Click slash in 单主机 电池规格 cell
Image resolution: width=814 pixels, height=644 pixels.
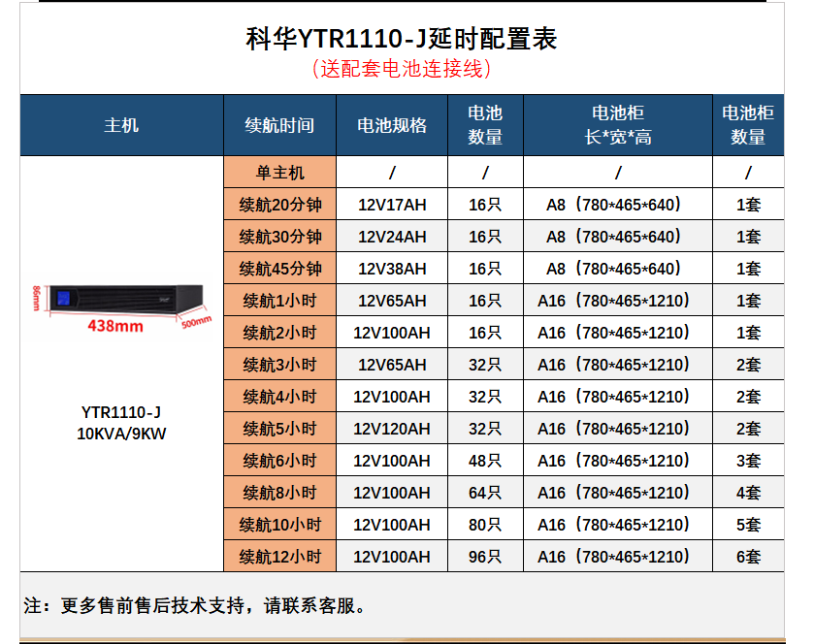[x=392, y=173]
